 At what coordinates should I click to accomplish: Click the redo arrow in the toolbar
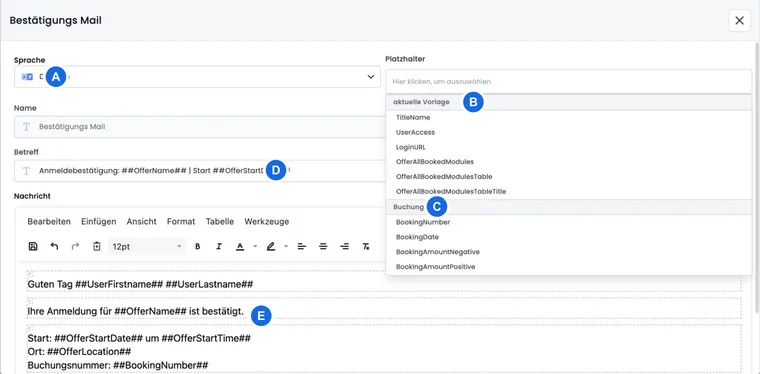point(75,247)
